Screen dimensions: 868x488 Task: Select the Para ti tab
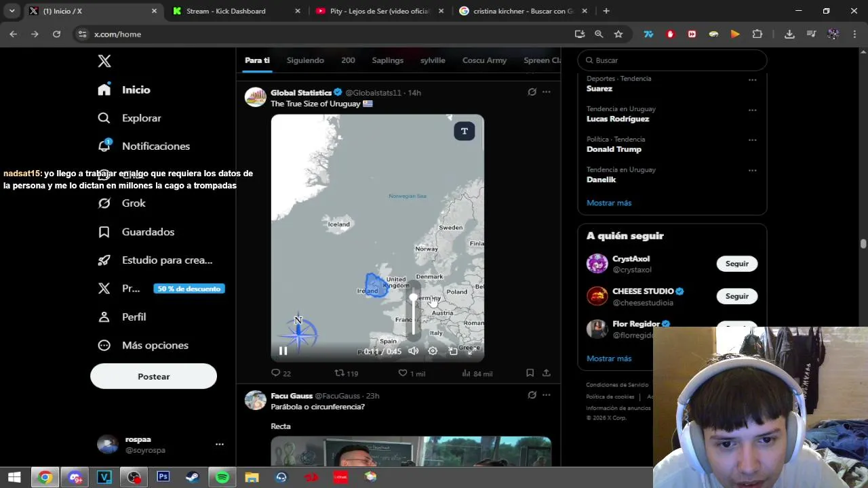tap(257, 60)
